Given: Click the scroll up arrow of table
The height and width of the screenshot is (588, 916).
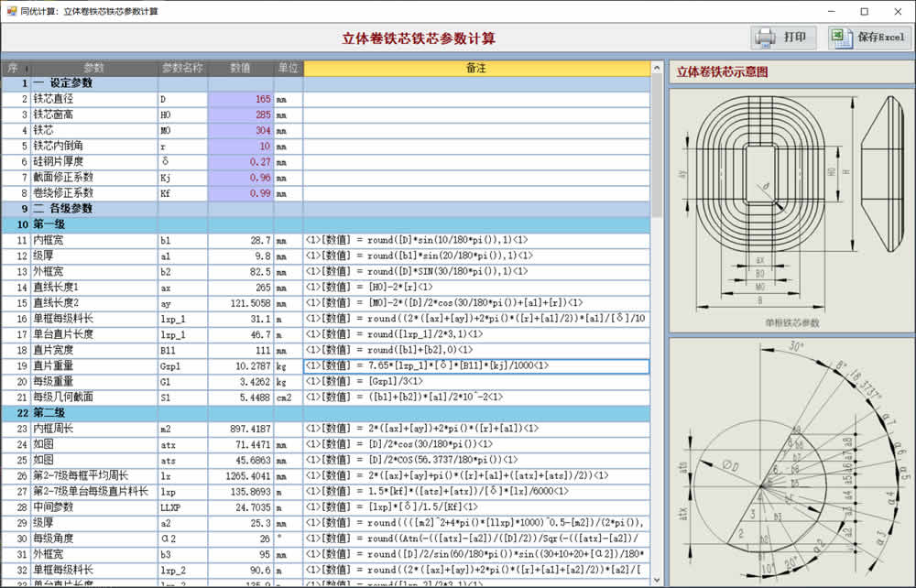Looking at the screenshot, I should pos(657,69).
